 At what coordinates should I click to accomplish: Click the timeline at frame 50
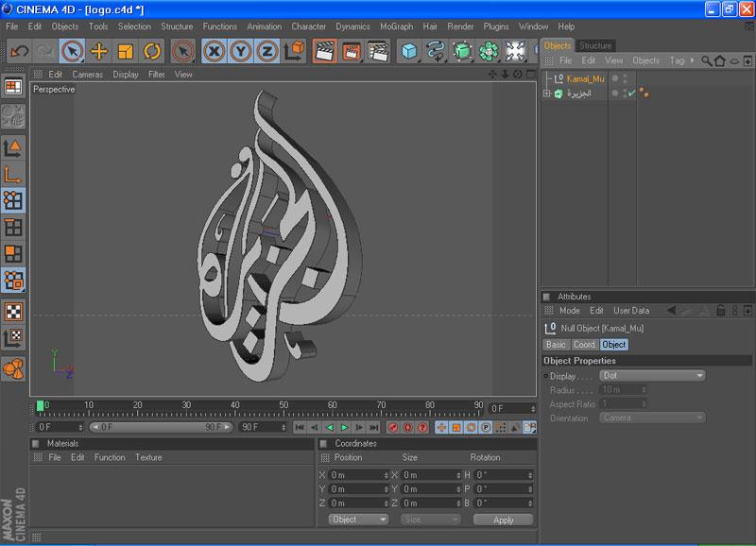(x=283, y=409)
